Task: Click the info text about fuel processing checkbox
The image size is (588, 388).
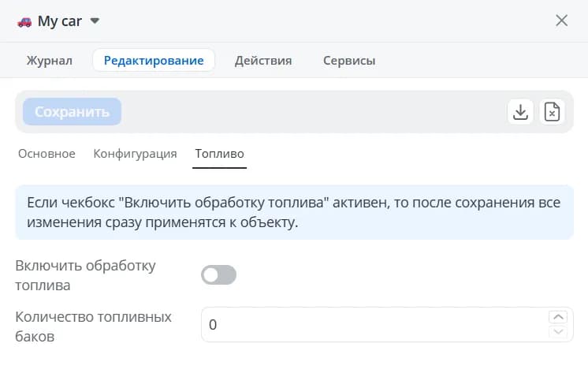Action: [x=294, y=212]
